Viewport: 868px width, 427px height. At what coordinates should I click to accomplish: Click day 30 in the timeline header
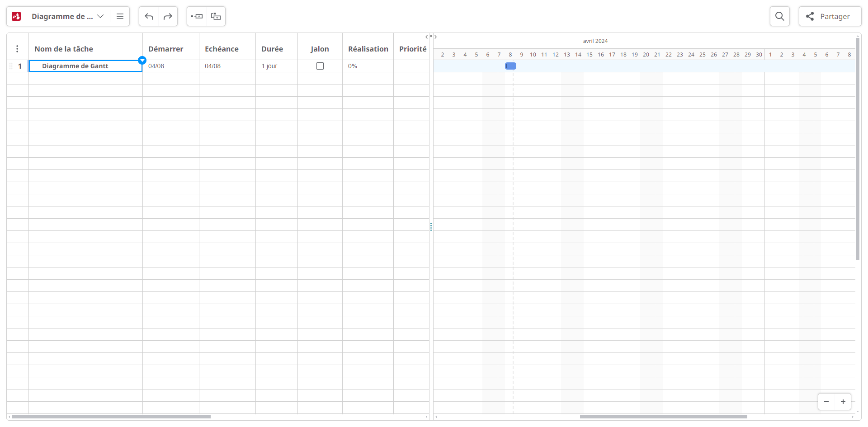pos(759,55)
